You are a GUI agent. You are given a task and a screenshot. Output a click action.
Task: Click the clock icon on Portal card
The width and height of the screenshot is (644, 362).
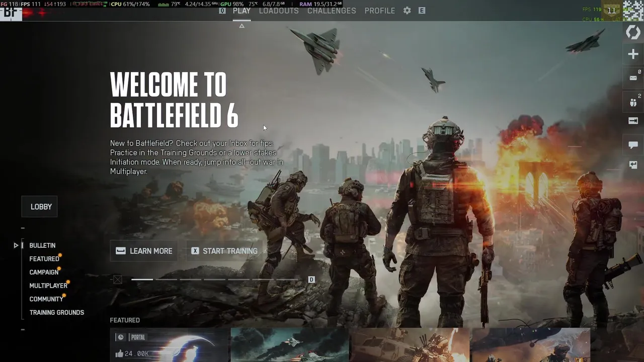(x=120, y=337)
